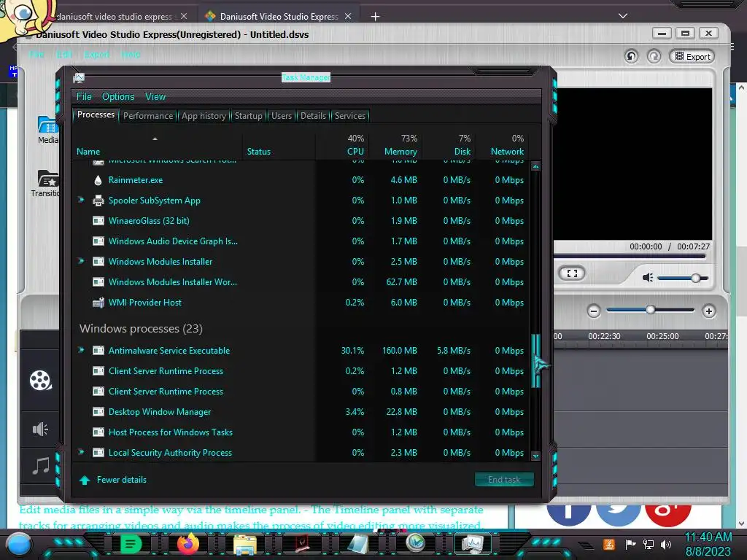Viewport: 747px width, 560px height.
Task: Switch to the Performance tab
Action: (148, 116)
